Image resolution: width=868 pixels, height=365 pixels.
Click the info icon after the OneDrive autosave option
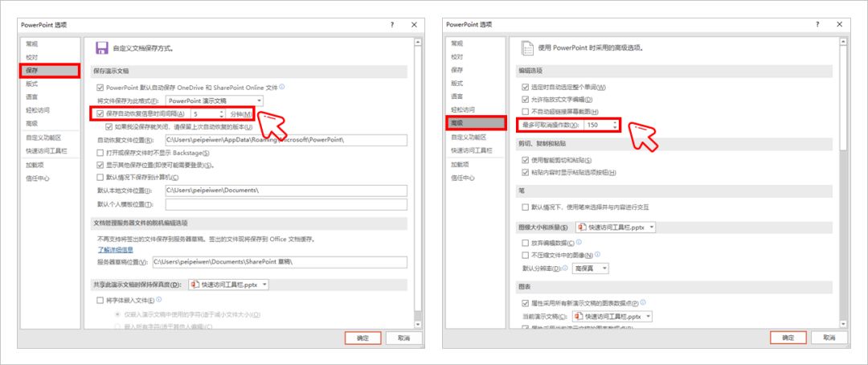pyautogui.click(x=282, y=87)
